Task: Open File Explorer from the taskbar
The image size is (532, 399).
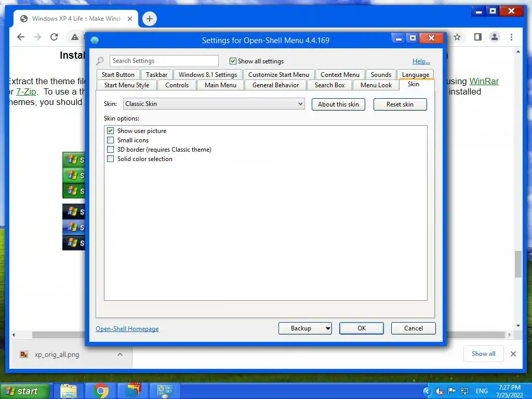Action: coord(69,391)
